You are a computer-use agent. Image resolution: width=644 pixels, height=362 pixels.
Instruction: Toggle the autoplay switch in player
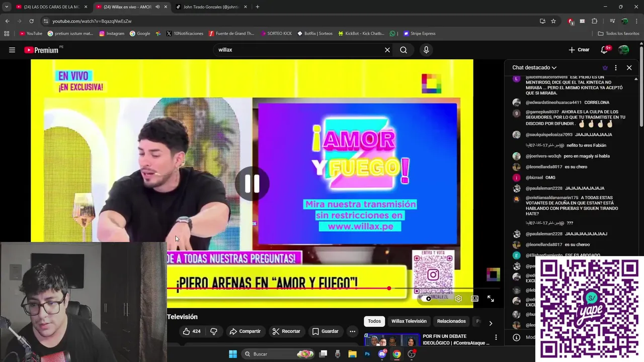(x=428, y=299)
